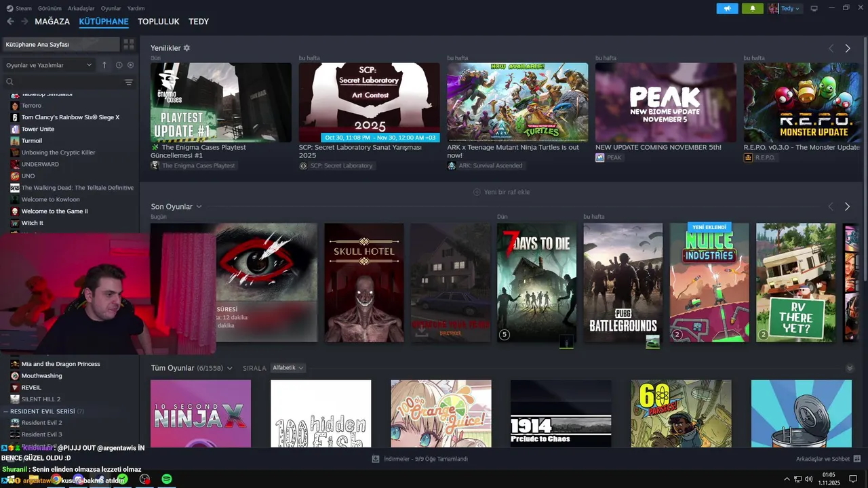Switch to grid collections view icon
The height and width of the screenshot is (488, 868).
[x=129, y=44]
